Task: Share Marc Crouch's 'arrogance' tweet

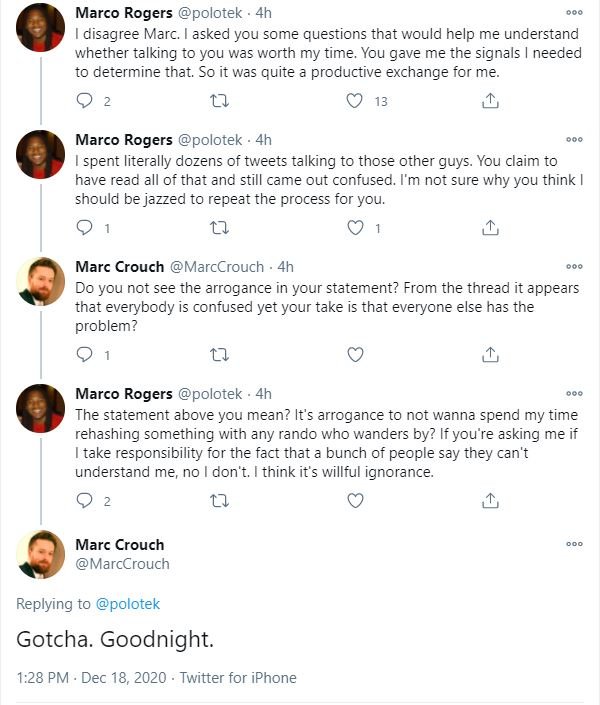Action: [x=490, y=355]
